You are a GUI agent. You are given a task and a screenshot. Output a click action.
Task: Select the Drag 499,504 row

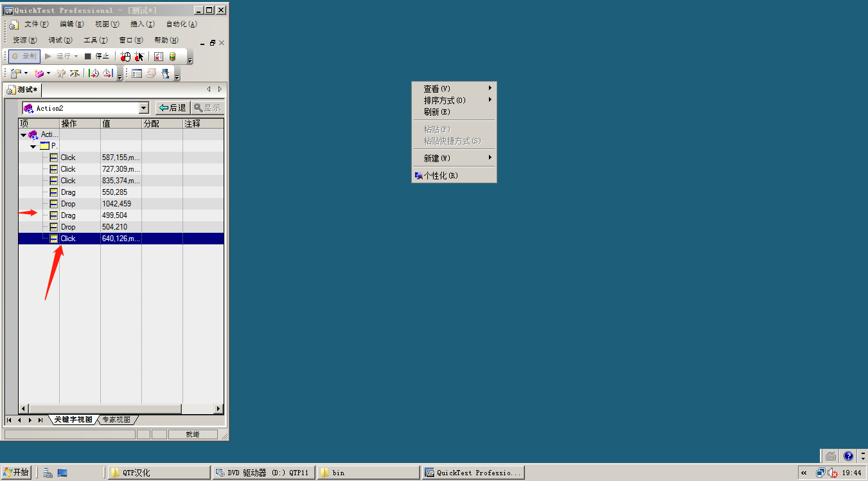point(121,215)
